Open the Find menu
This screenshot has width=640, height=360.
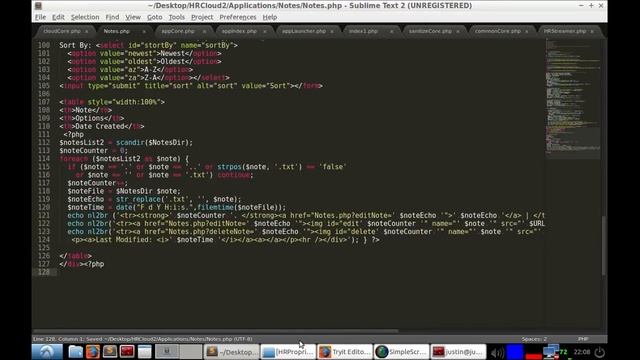click(112, 17)
